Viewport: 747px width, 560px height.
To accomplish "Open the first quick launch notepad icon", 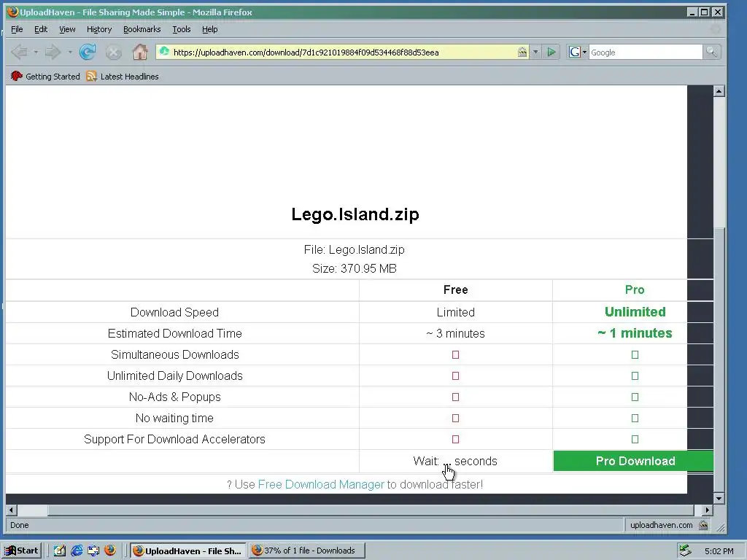I will pos(60,551).
